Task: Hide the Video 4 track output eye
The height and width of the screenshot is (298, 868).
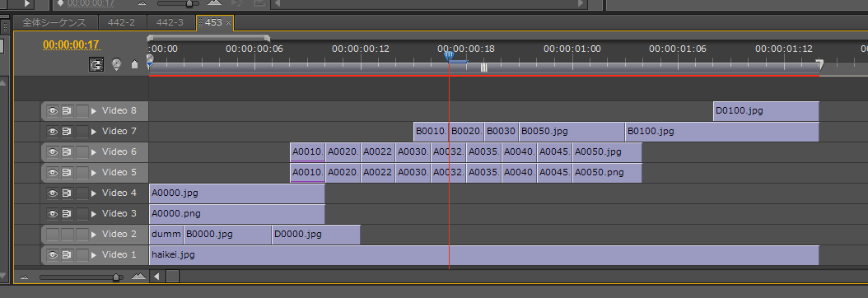Action: click(x=53, y=193)
